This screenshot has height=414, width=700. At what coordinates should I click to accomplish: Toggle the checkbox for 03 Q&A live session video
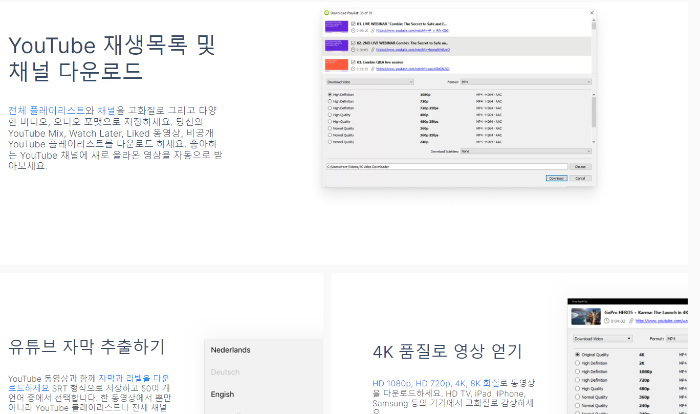353,62
